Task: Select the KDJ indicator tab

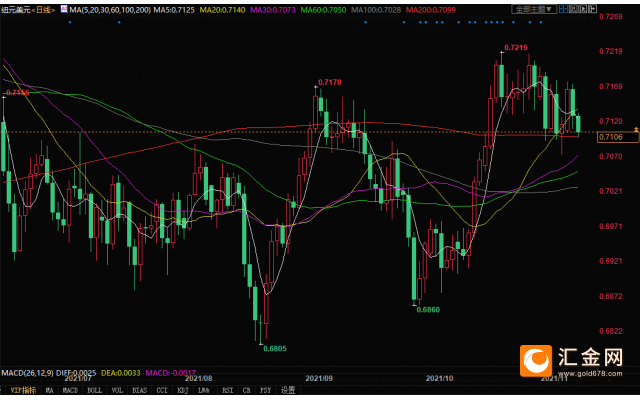Action: click(182, 390)
